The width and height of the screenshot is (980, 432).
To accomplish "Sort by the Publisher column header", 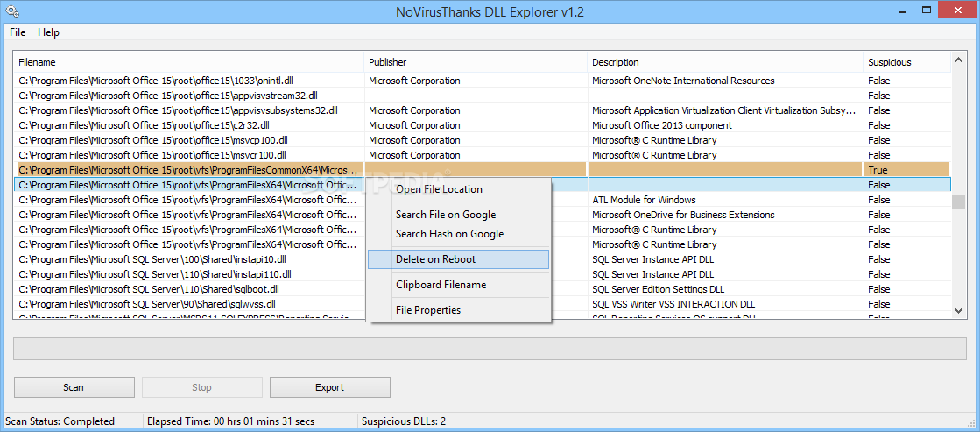I will coord(475,62).
